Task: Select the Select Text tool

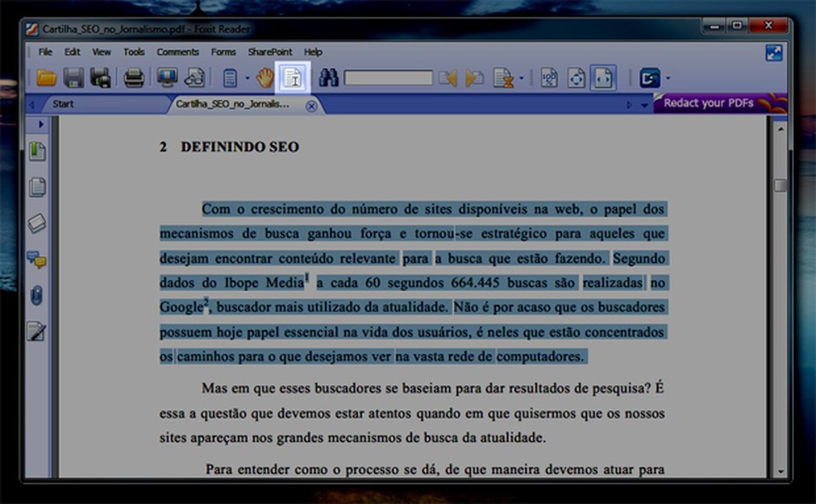Action: [293, 78]
